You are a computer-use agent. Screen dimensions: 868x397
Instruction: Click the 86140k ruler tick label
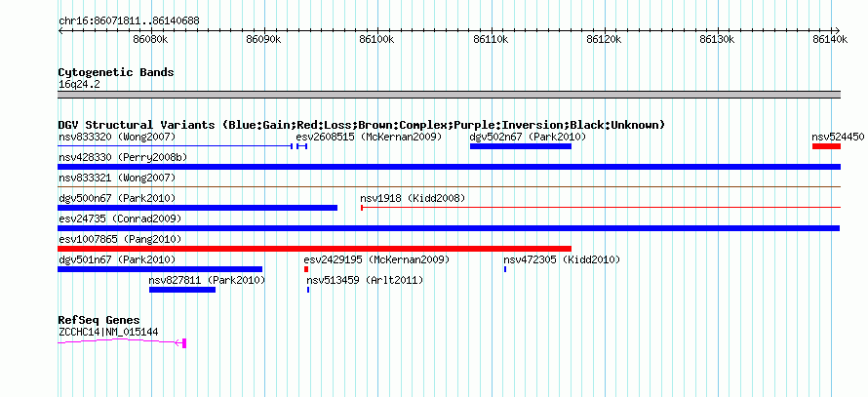[x=831, y=39]
